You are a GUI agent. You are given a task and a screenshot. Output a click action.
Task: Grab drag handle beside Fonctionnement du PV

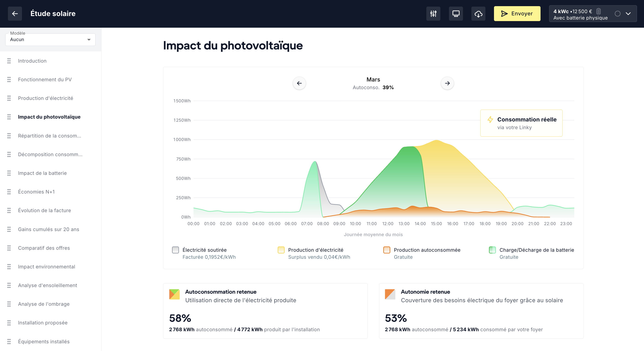tap(9, 80)
